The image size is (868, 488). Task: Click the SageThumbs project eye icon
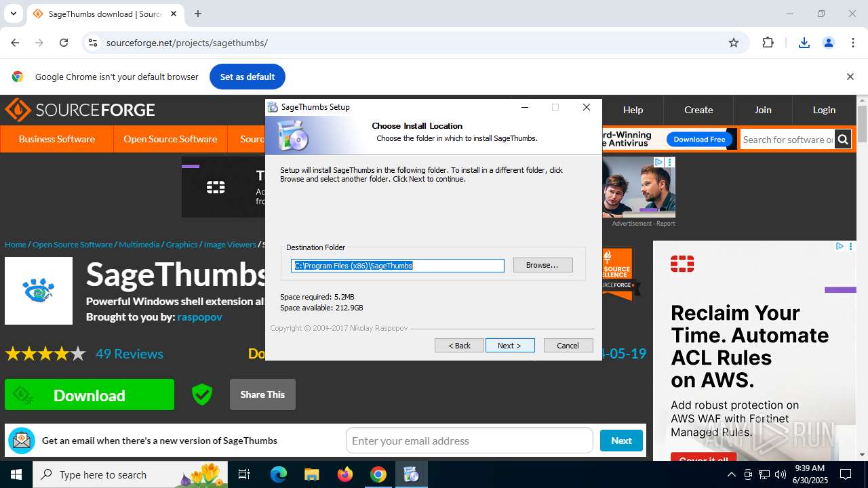click(39, 291)
